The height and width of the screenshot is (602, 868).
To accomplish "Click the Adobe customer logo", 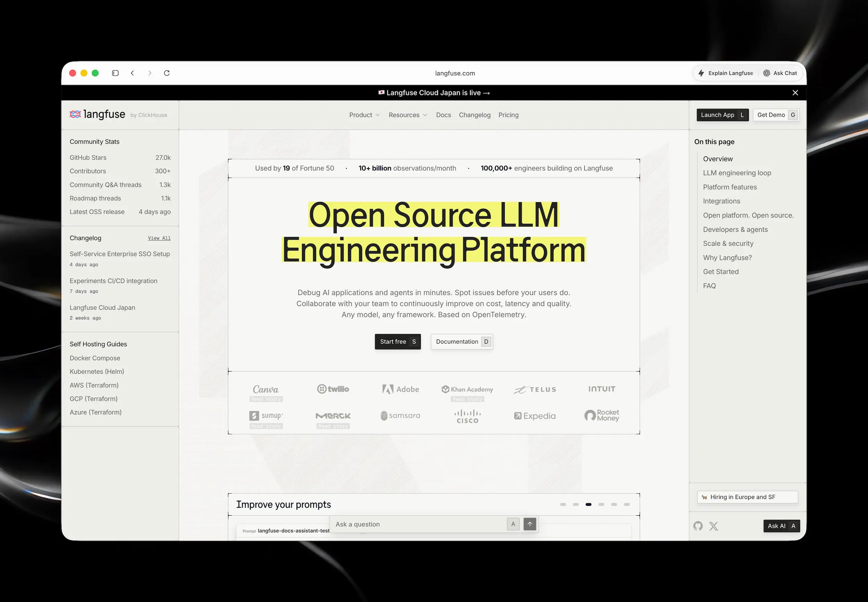I will tap(400, 389).
